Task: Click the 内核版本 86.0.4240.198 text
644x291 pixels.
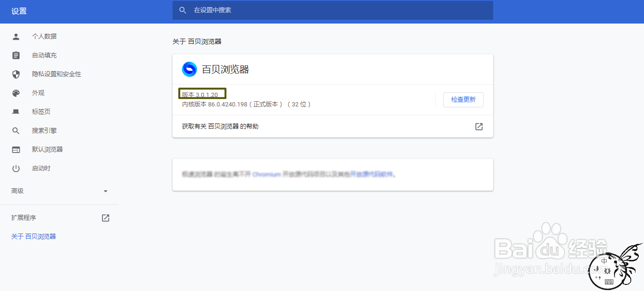Action: click(215, 104)
